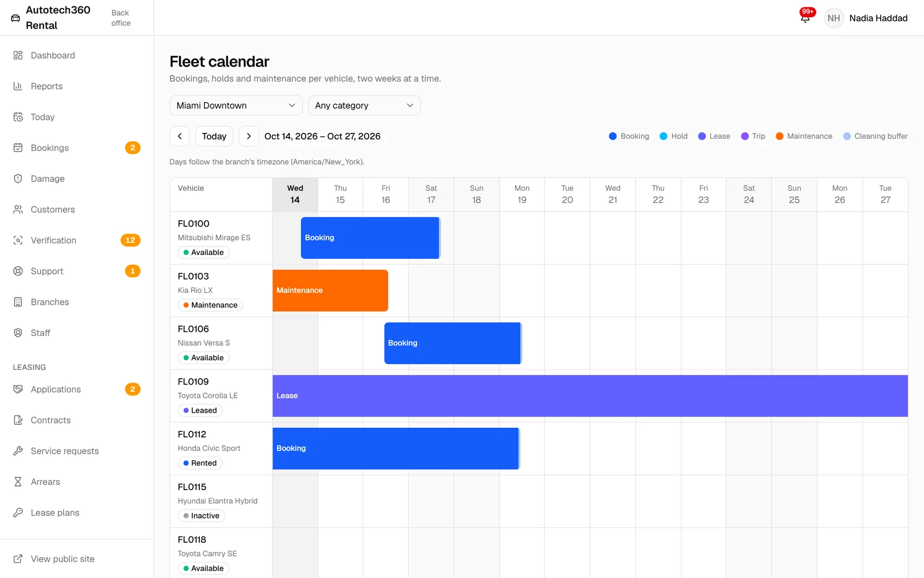
Task: Click the Today calendar-clock icon
Action: click(x=18, y=117)
